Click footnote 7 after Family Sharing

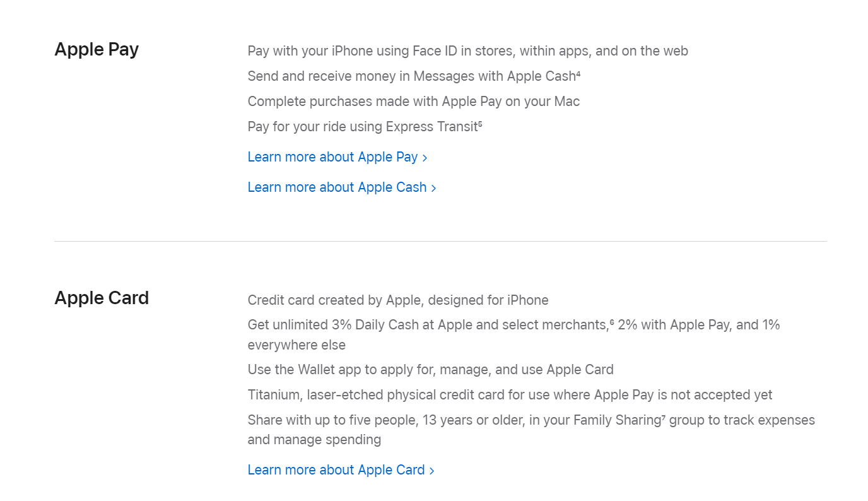click(664, 417)
